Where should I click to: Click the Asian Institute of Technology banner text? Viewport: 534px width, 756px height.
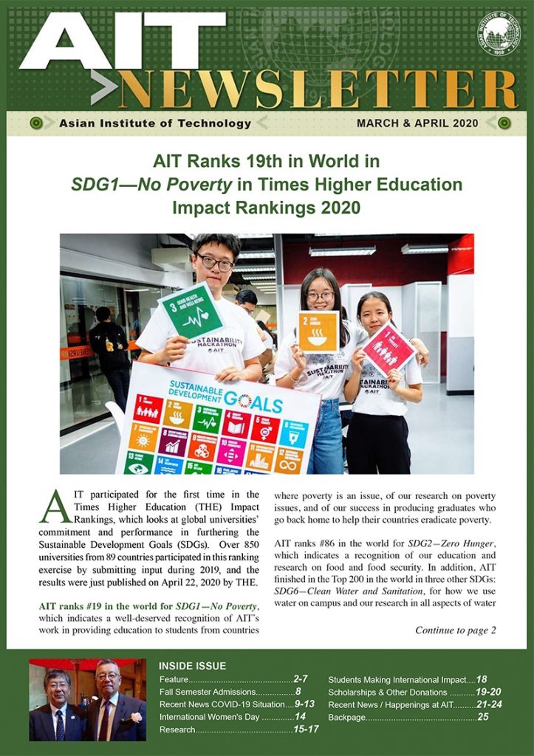[x=155, y=123]
